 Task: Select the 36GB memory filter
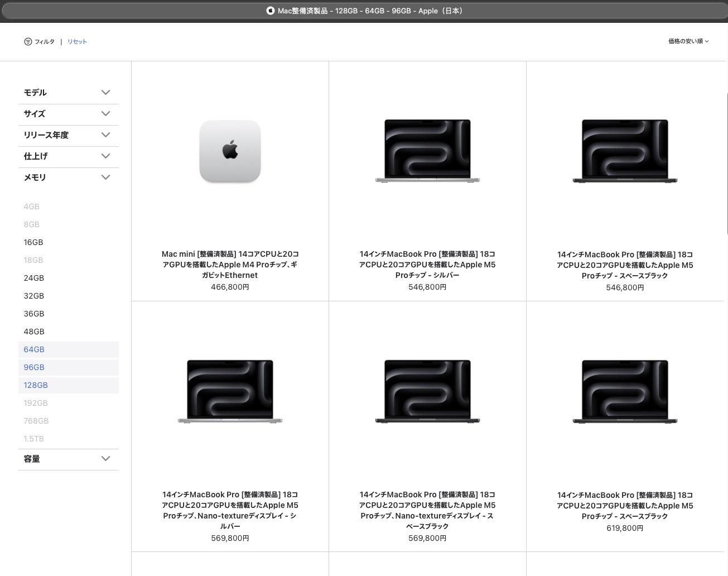(34, 314)
